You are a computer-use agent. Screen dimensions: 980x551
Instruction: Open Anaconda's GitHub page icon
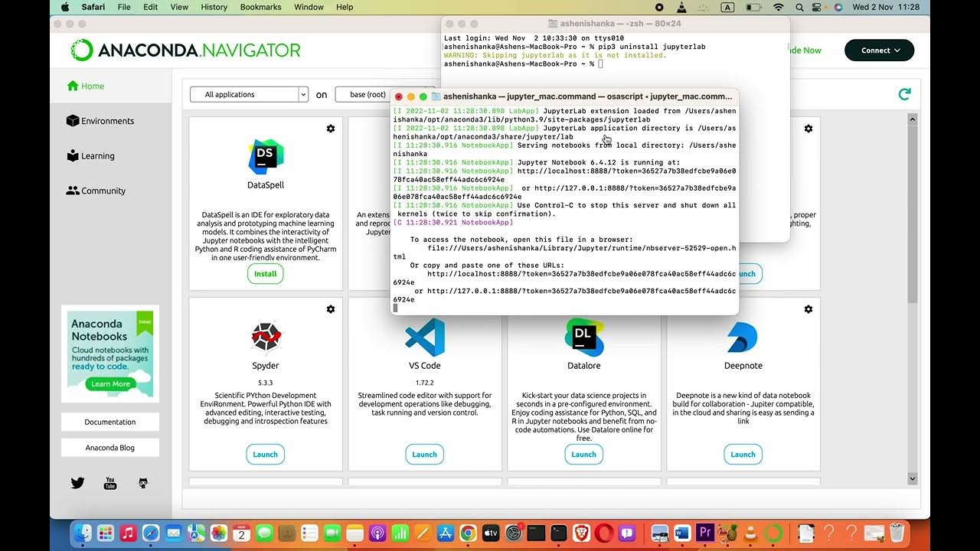click(x=143, y=483)
